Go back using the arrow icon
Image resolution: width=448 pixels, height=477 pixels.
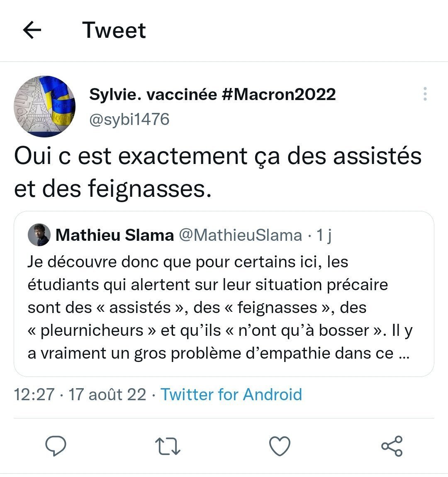point(32,30)
